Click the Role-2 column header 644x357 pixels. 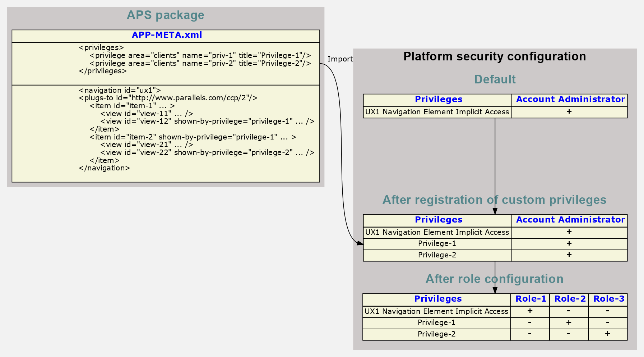(x=570, y=299)
